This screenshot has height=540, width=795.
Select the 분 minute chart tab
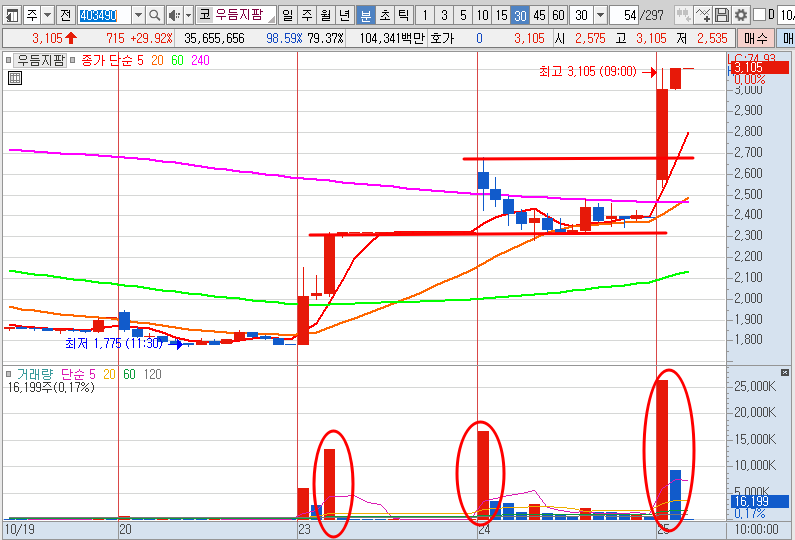[x=366, y=15]
